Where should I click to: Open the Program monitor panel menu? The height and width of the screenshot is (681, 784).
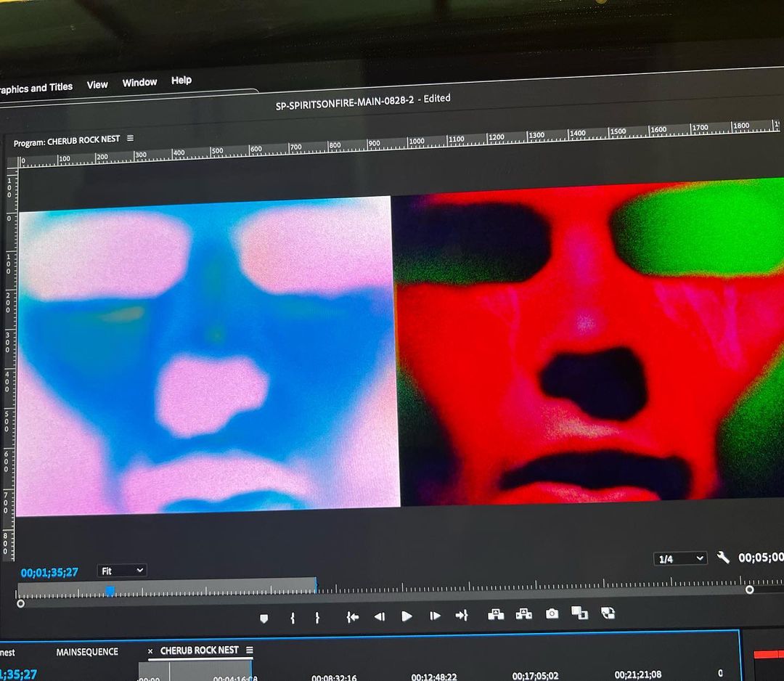(x=130, y=138)
